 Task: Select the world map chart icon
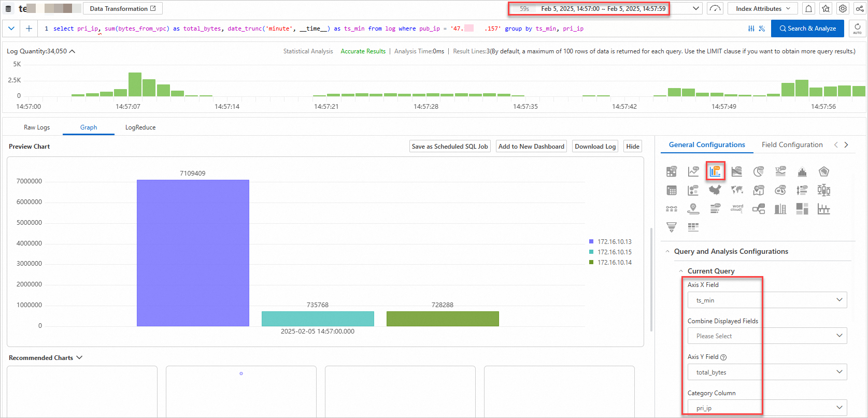tap(737, 190)
